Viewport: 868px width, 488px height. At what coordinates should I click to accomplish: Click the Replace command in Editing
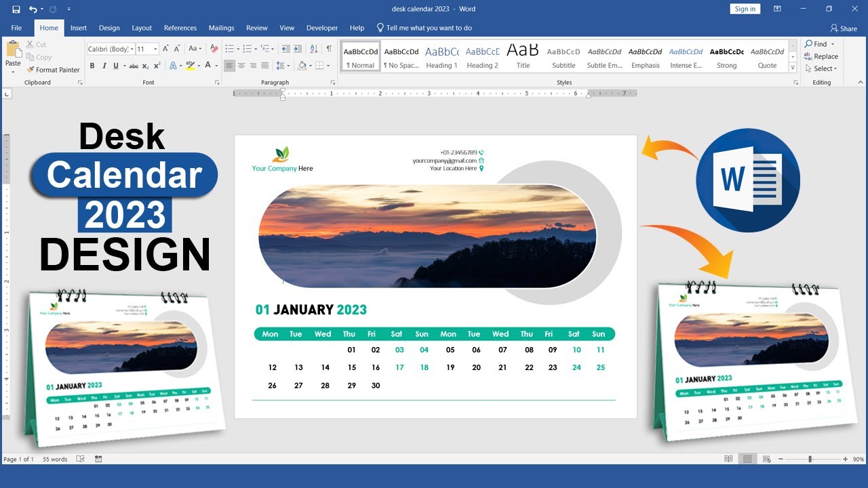(x=821, y=56)
